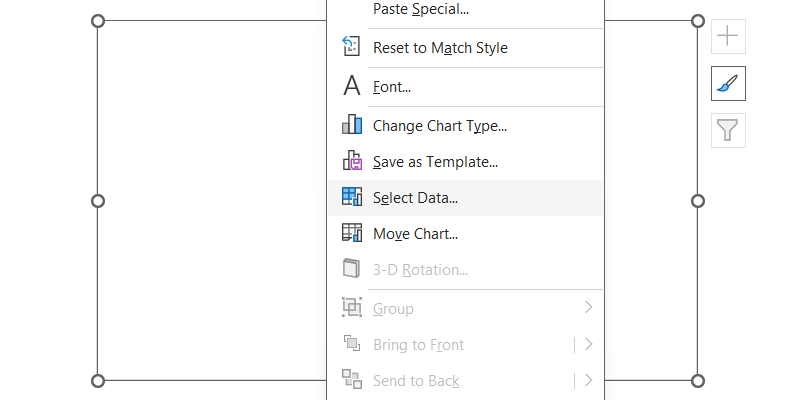
Task: Click the Select Data grid icon
Action: pyautogui.click(x=351, y=197)
